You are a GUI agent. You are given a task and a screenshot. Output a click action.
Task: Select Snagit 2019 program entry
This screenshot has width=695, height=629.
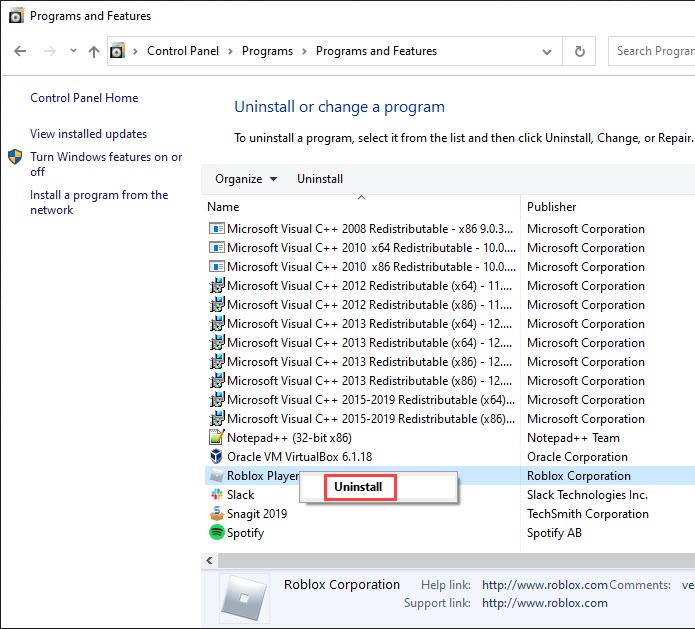[x=257, y=514]
